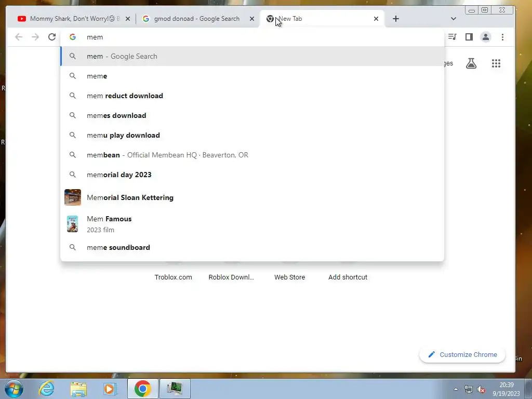
Task: Expand the tab search chevron
Action: coord(453,19)
